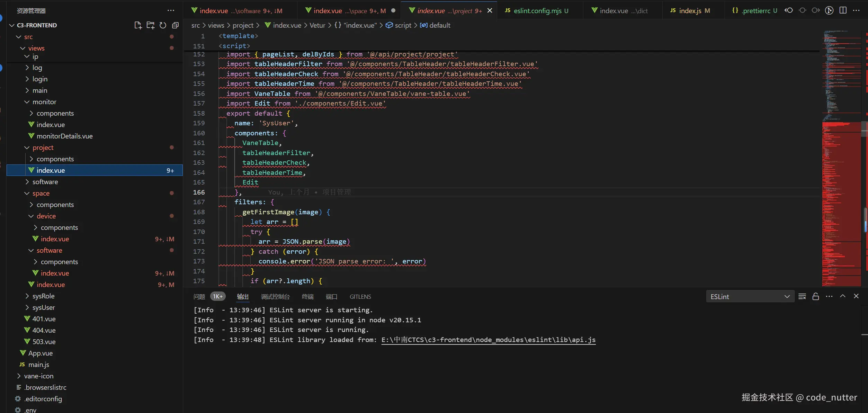
Task: Toggle output auto-scroll lock
Action: tap(816, 297)
